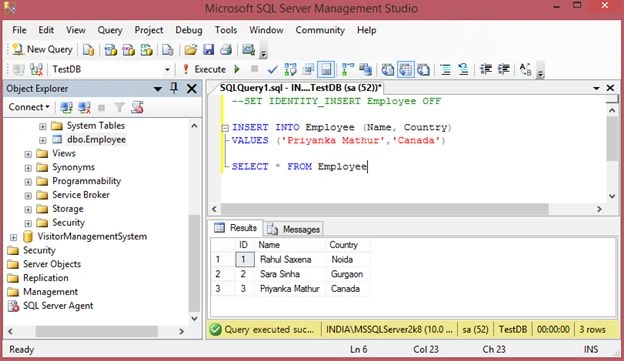Screen dimensions: 624x361
Task: Click the Execute button
Action: click(205, 69)
